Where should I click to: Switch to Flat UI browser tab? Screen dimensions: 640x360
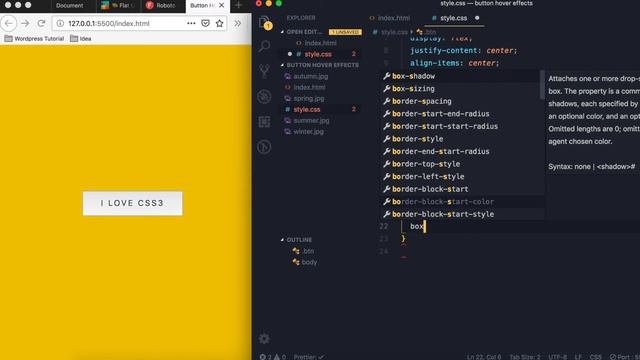coord(118,5)
